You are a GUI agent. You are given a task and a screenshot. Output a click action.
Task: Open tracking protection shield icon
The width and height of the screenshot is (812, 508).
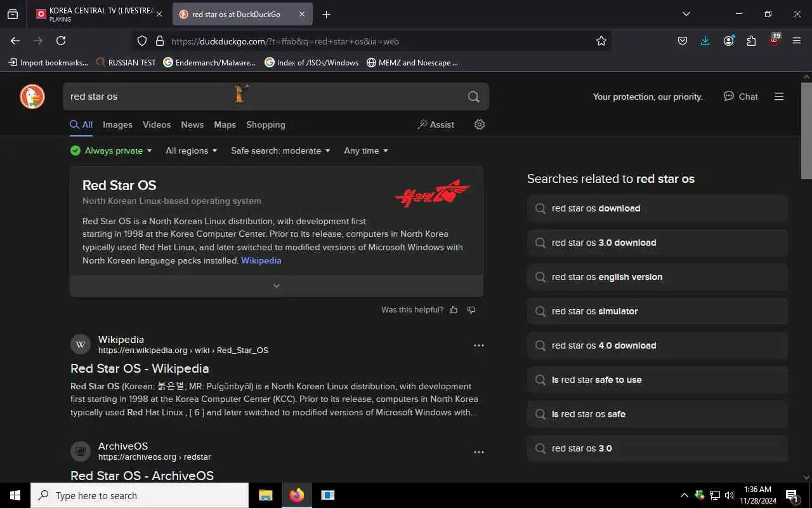[142, 41]
